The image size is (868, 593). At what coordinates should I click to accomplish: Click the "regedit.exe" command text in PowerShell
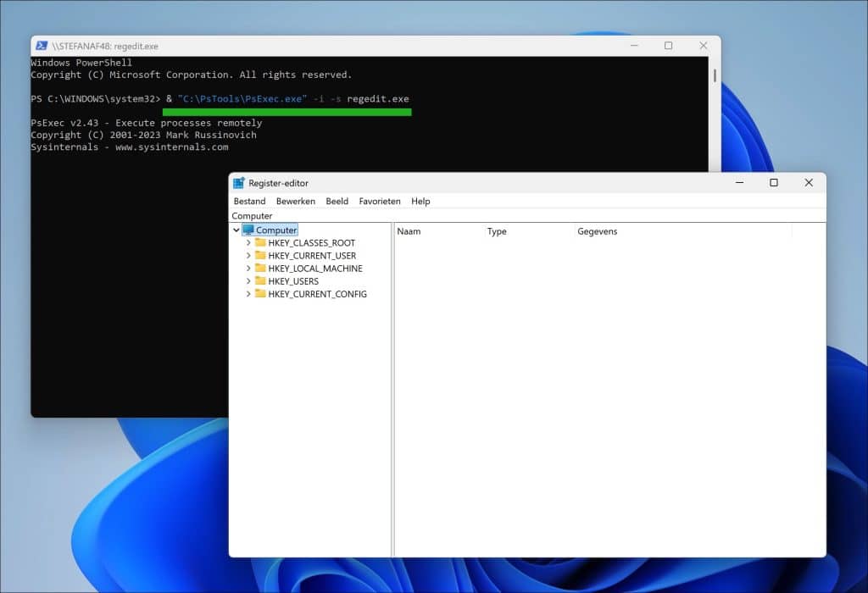(x=378, y=99)
